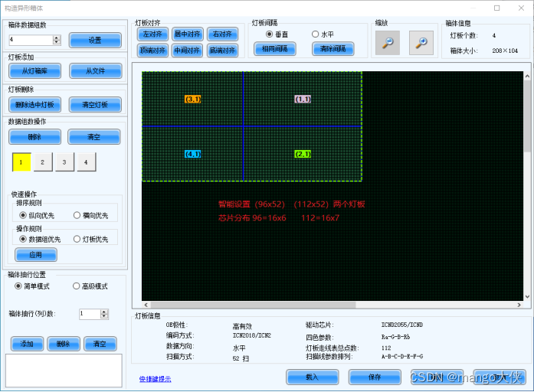Select data group 1 yellow button
Screen dimensions: 534x392
[x=21, y=162]
